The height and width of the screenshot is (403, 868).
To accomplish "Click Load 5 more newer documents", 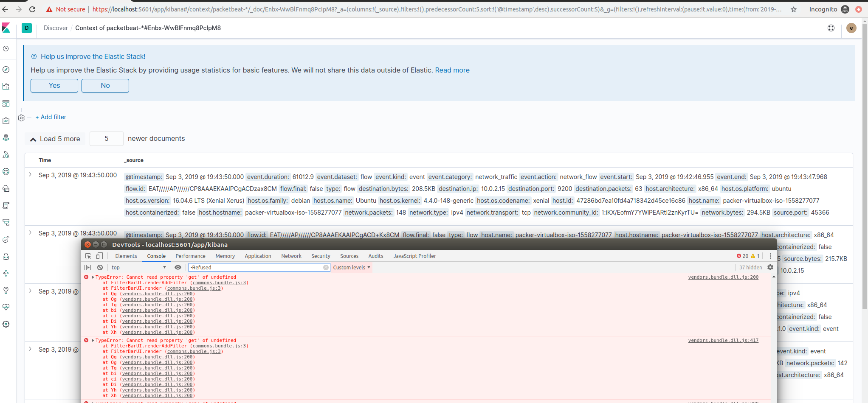I will click(55, 139).
